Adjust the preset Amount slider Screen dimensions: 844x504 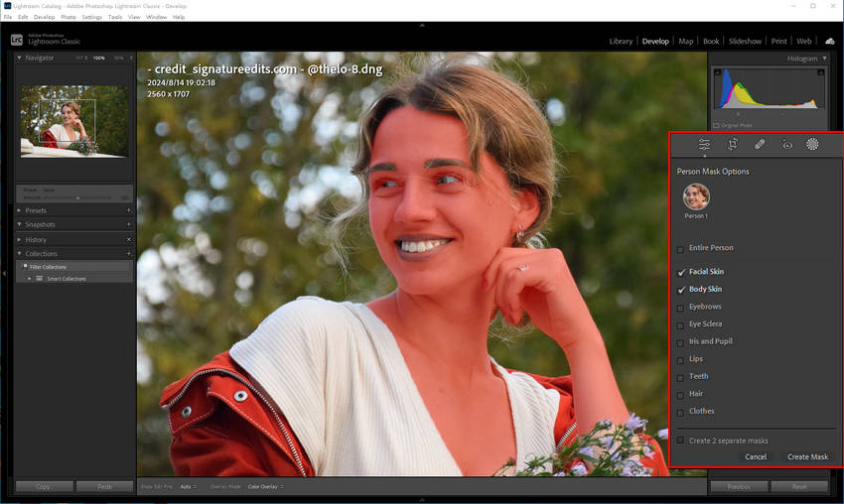[x=78, y=198]
